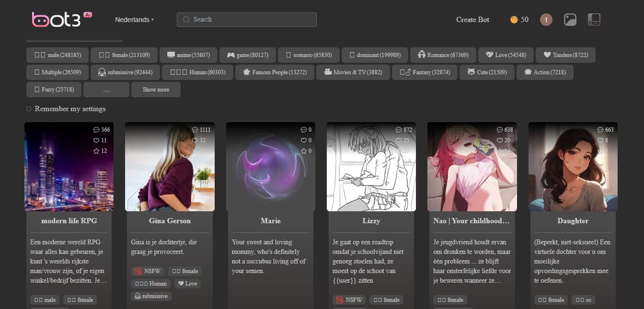Click the Marie description text
Image resolution: width=644 pixels, height=309 pixels.
269,256
